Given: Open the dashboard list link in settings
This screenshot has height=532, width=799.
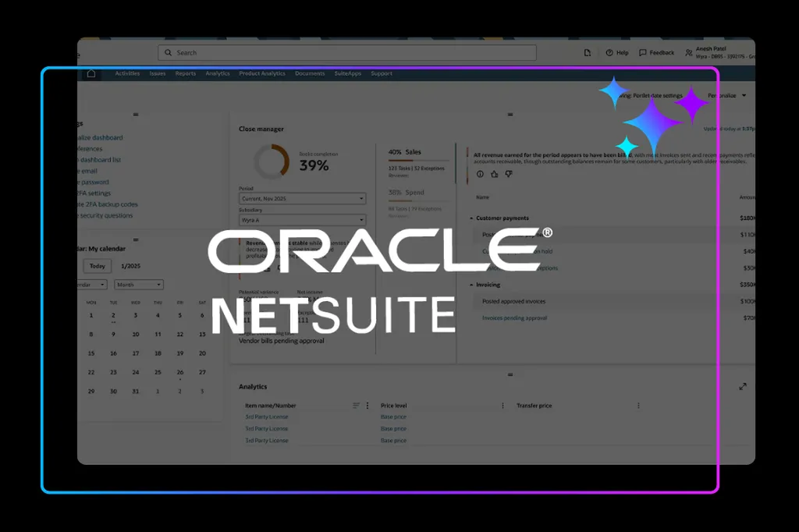Looking at the screenshot, I should (x=99, y=159).
